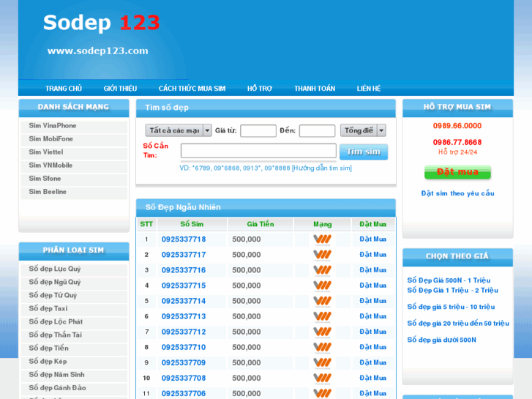Open 'Số đẹp giá 20 triệu đến 50 triệu' link
Viewport: 532px width, 399px height.
tap(458, 324)
